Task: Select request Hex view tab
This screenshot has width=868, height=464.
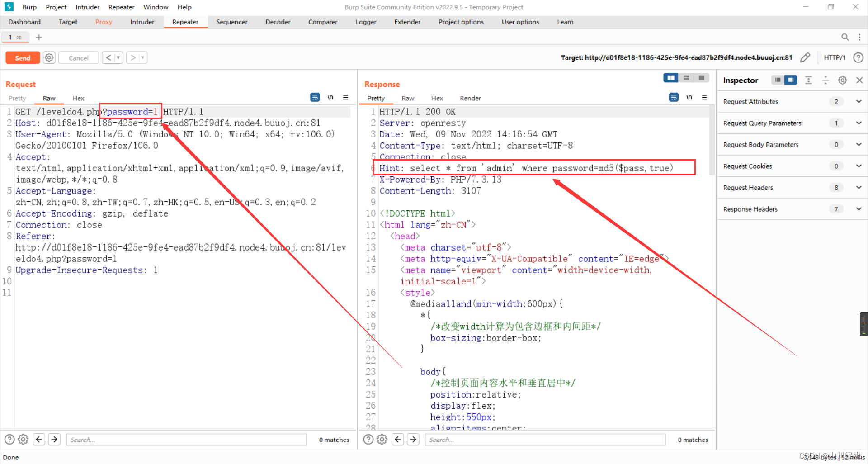Action: 78,98
